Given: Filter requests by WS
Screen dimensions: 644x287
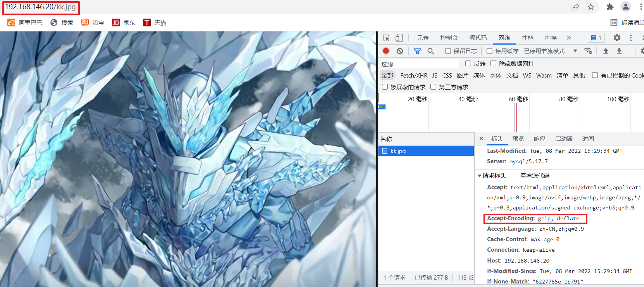Looking at the screenshot, I should pos(527,75).
